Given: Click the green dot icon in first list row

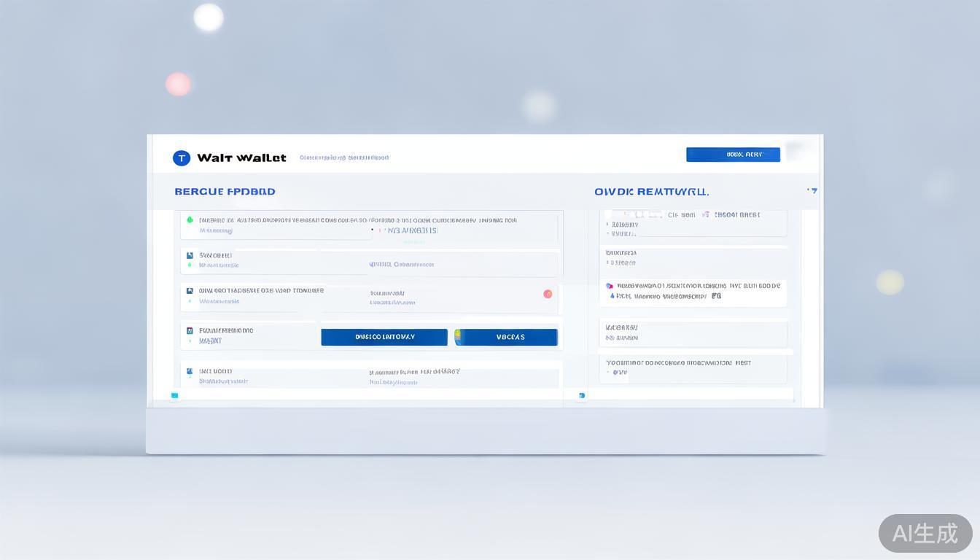Looking at the screenshot, I should pos(190,219).
